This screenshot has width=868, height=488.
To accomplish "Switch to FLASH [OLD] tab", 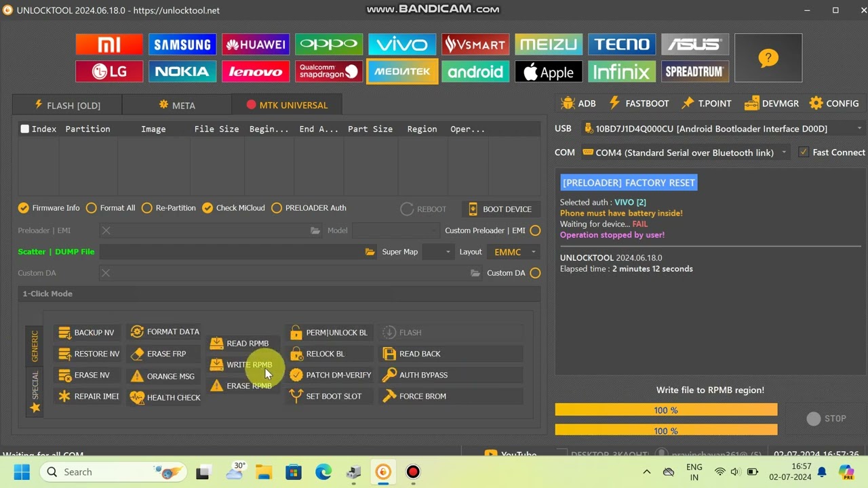I will click(x=67, y=105).
